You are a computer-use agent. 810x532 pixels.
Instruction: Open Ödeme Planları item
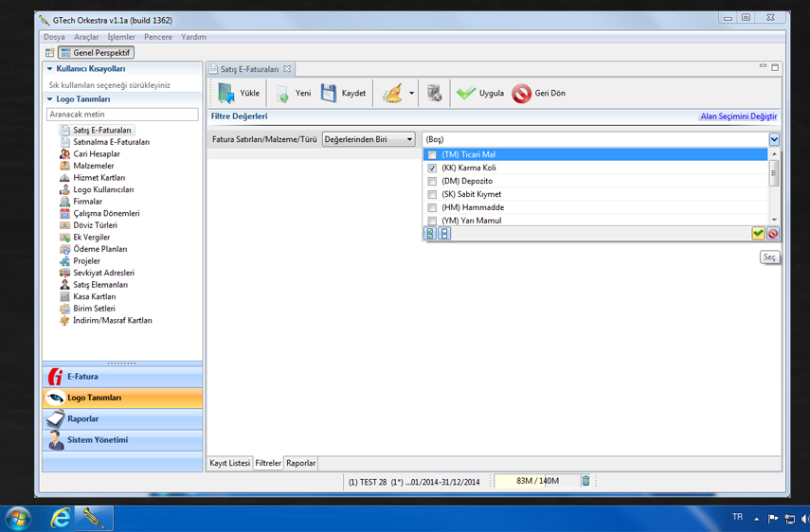tap(99, 249)
